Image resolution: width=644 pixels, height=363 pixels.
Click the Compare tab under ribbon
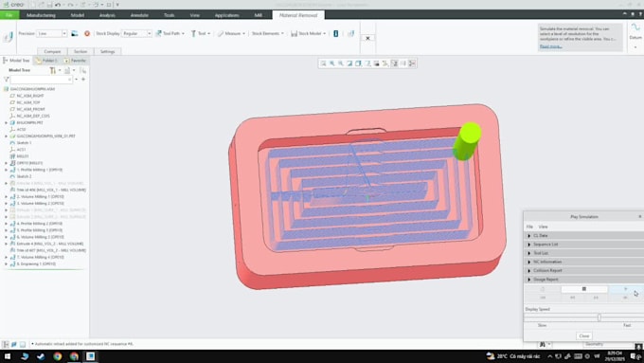52,52
